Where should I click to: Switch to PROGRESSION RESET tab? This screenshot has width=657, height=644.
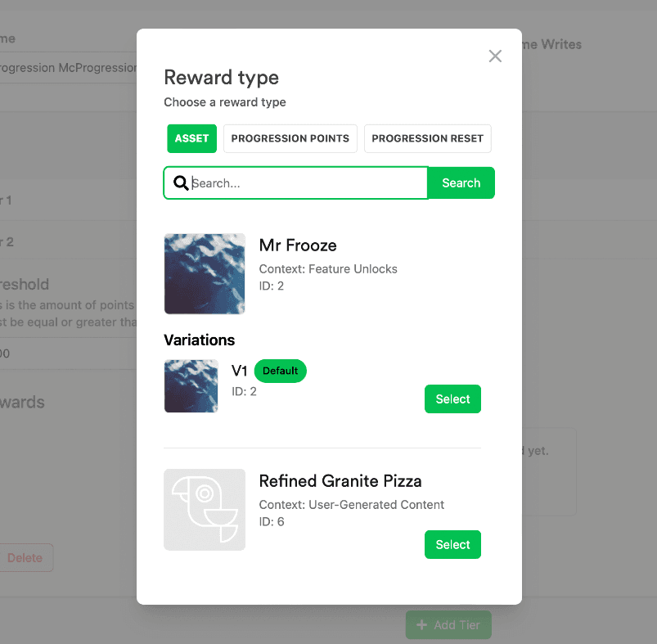(x=427, y=138)
